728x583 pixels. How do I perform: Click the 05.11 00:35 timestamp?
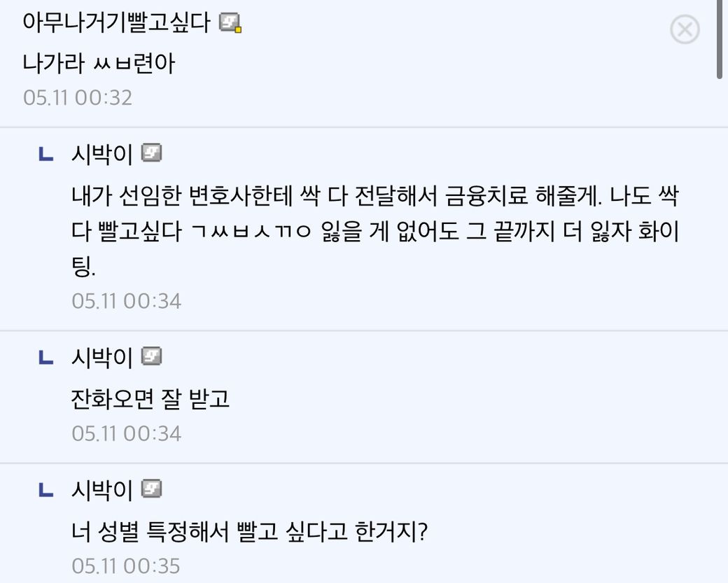[x=126, y=566]
